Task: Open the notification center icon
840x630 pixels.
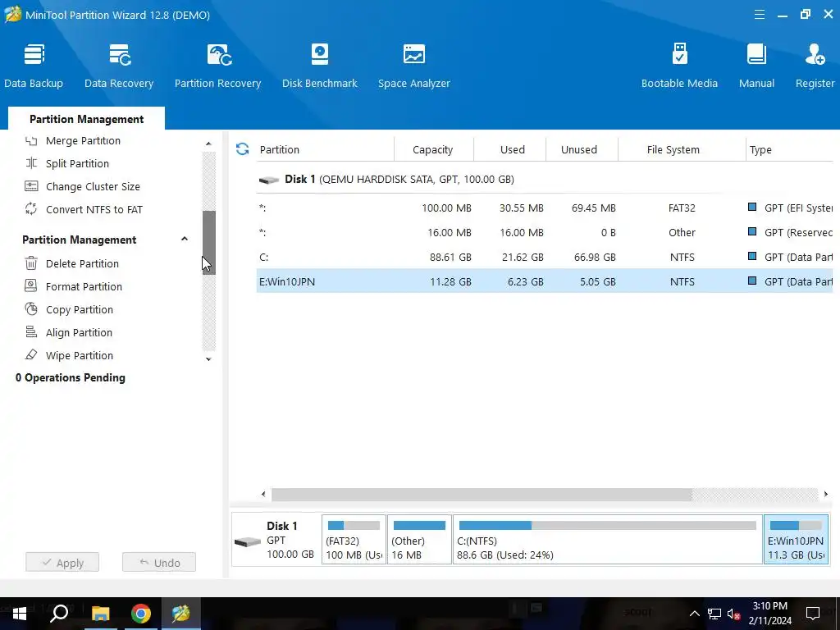Action: pos(813,614)
